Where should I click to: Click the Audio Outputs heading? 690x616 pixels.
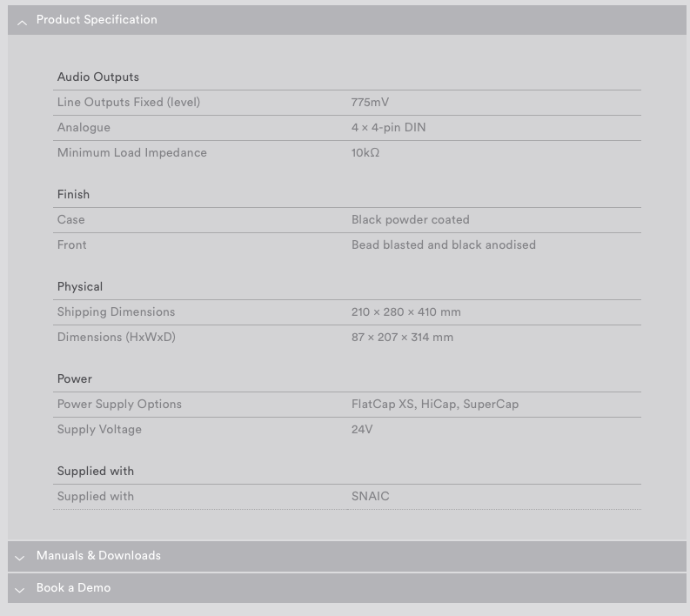pyautogui.click(x=97, y=77)
